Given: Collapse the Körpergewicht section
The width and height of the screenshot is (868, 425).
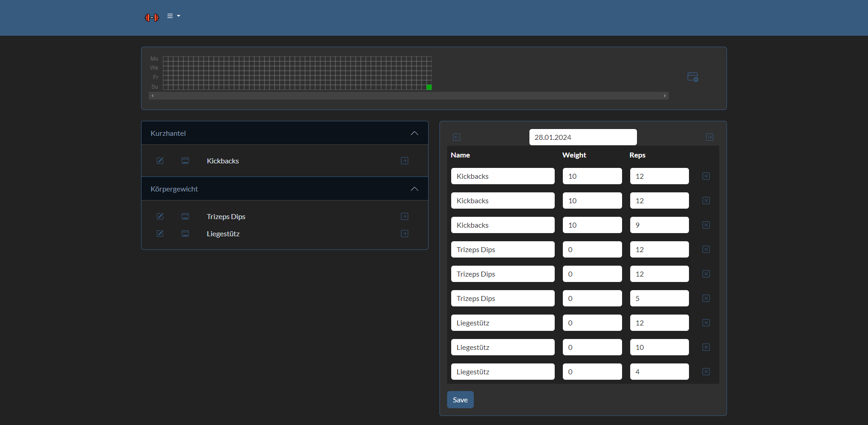Looking at the screenshot, I should pyautogui.click(x=414, y=189).
